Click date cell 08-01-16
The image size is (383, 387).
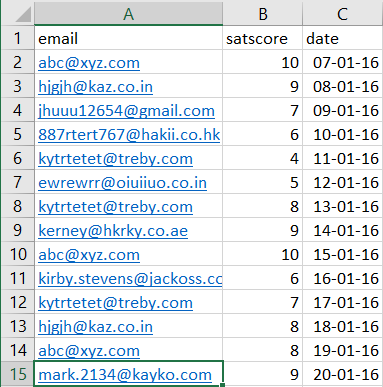342,86
